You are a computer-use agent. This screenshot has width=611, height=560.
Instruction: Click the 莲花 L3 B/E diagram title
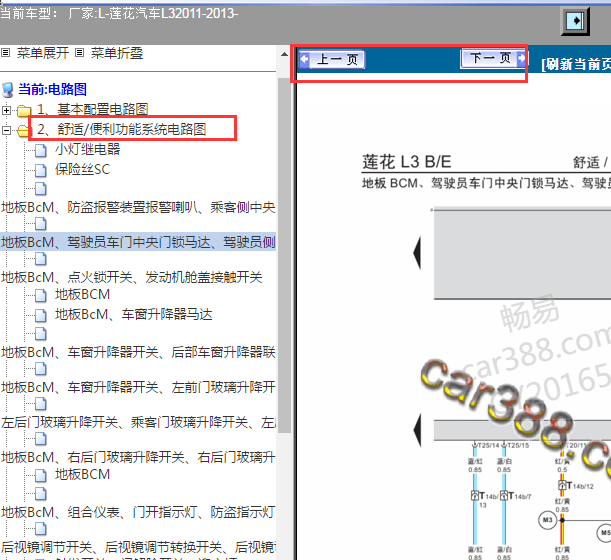pyautogui.click(x=406, y=162)
